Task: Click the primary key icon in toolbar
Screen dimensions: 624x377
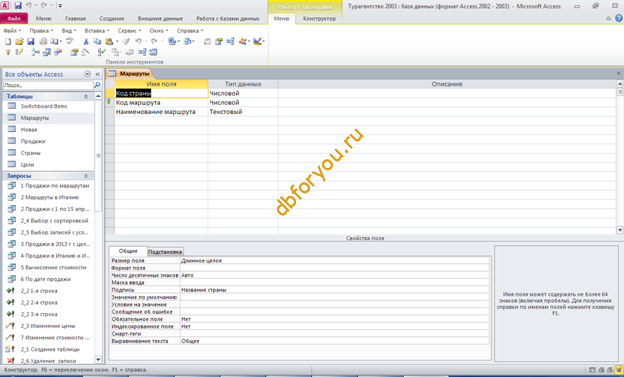Action: coord(8,52)
